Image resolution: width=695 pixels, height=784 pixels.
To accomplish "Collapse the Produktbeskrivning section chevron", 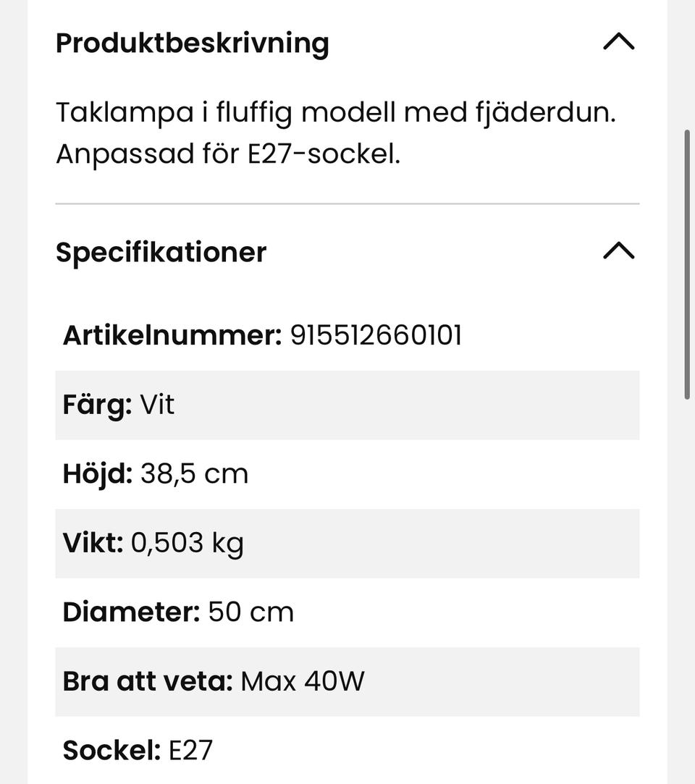I will click(618, 43).
